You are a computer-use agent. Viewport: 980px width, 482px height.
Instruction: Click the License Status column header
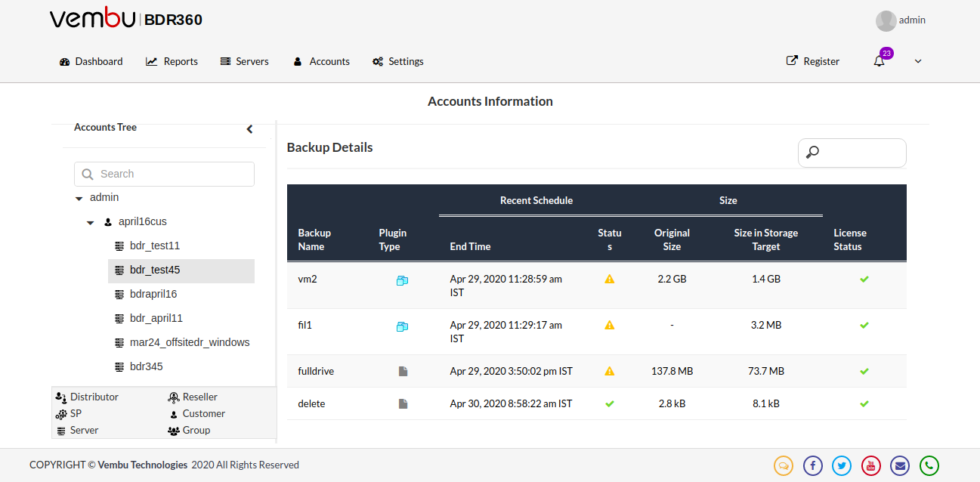coord(850,239)
